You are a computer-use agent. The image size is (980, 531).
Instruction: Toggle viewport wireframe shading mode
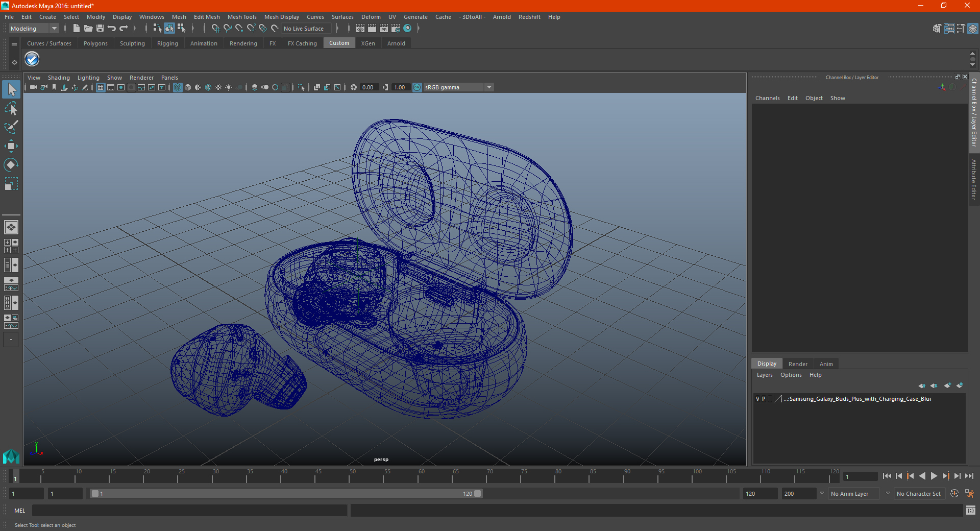pos(178,87)
